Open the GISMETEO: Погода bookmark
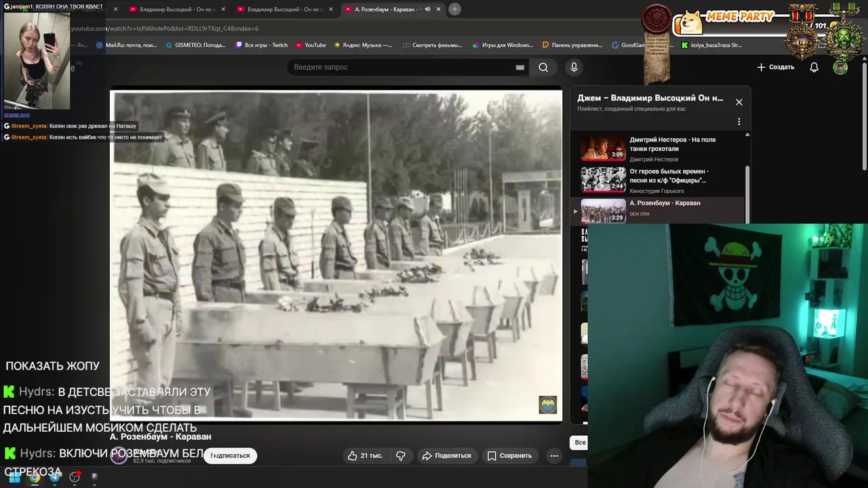Viewport: 868px width, 488px height. tap(195, 45)
